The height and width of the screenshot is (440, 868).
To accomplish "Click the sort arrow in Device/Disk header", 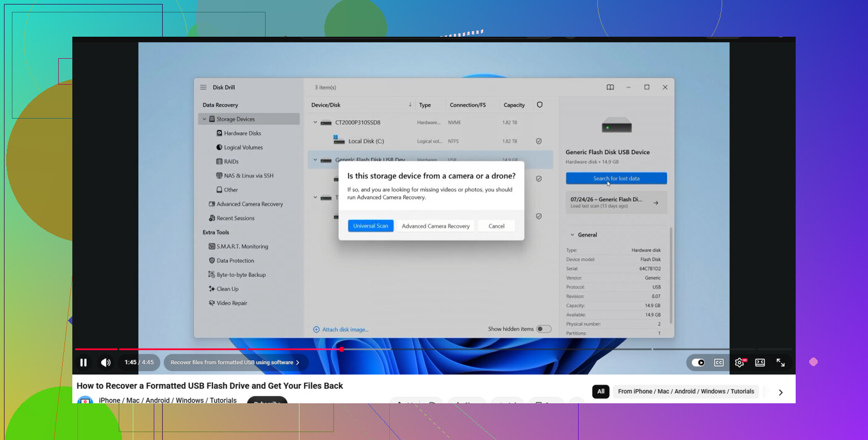I will 410,105.
